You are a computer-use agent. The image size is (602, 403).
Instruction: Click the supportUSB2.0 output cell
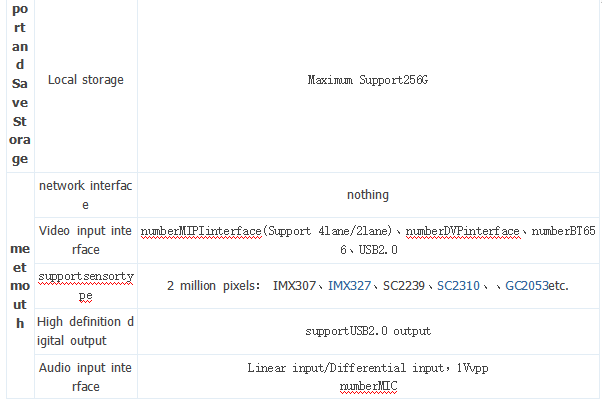367,331
